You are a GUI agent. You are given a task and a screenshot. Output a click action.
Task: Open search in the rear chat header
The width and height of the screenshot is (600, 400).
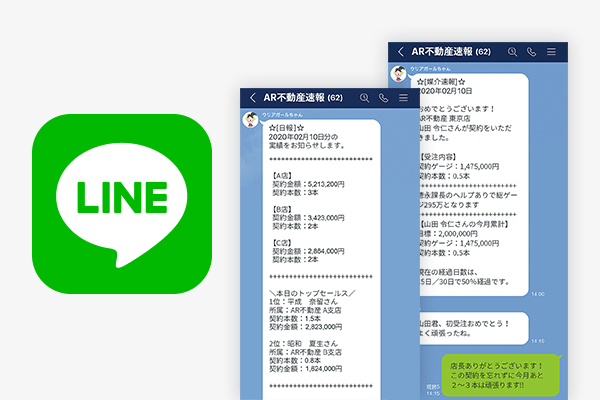click(514, 51)
